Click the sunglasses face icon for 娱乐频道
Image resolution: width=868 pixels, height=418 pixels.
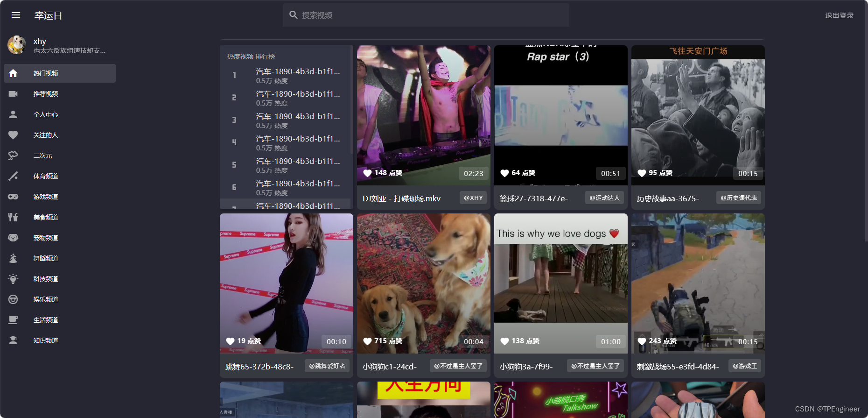13,299
